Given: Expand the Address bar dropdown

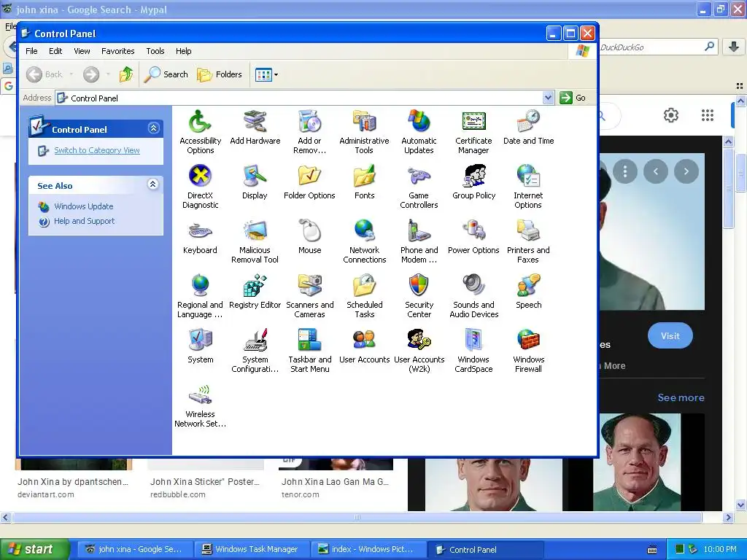Looking at the screenshot, I should [x=549, y=98].
